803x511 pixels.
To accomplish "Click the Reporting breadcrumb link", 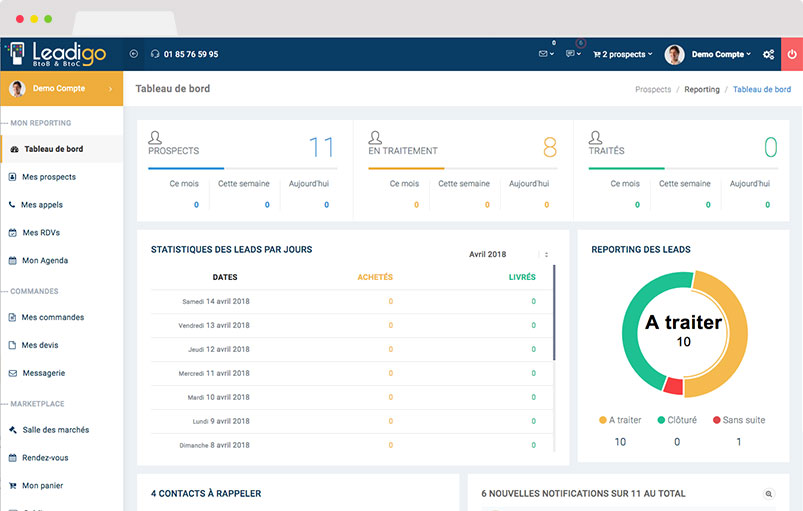I will 701,89.
